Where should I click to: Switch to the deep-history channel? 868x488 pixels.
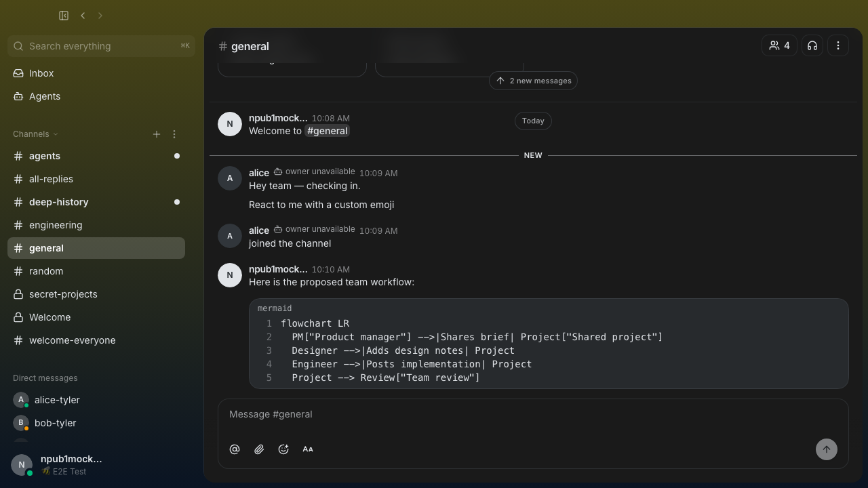pyautogui.click(x=96, y=202)
